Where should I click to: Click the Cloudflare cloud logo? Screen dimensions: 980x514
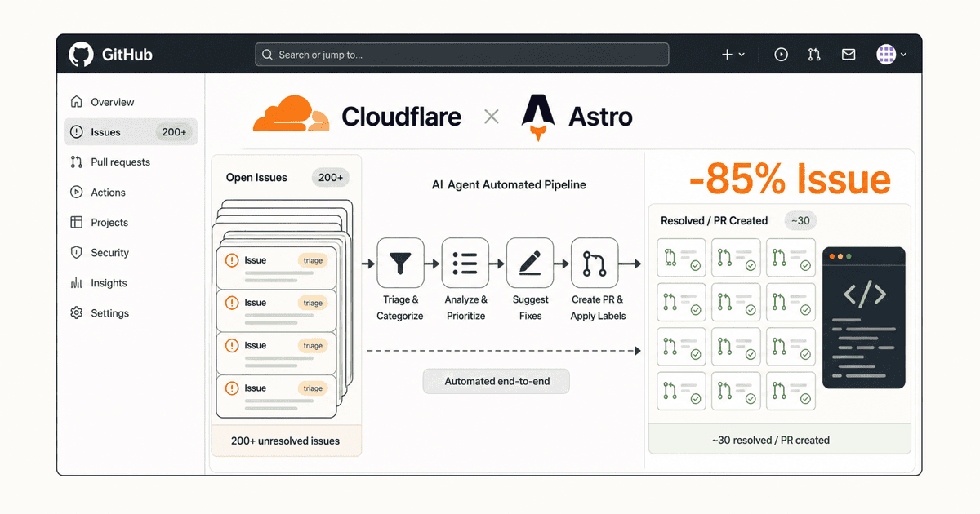292,114
